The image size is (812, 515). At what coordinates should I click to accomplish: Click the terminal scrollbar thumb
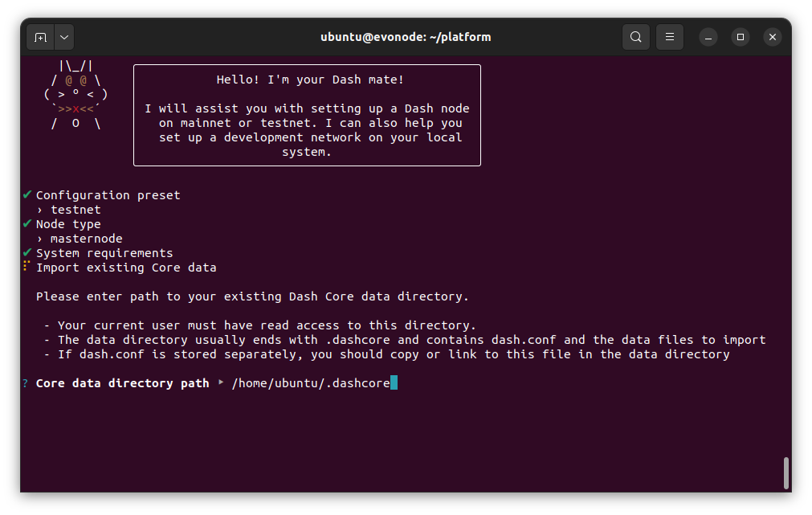[x=785, y=472]
